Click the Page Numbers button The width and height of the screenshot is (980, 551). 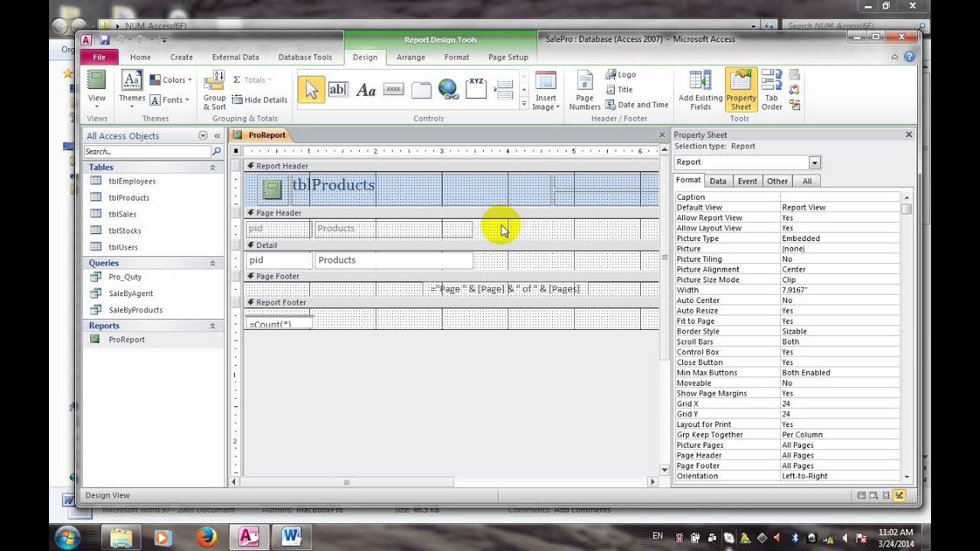tap(585, 90)
